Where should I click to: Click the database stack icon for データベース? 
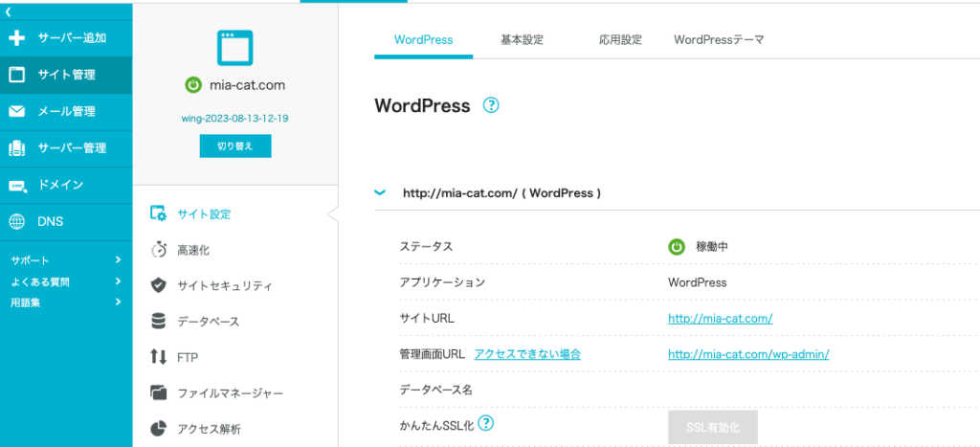pyautogui.click(x=159, y=322)
